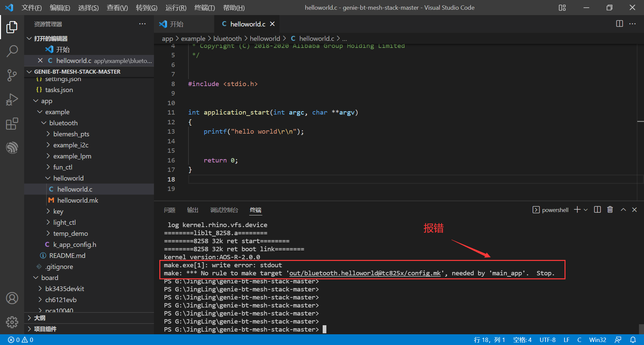Open the 帮助(H) menu
644x345 pixels.
tap(234, 8)
